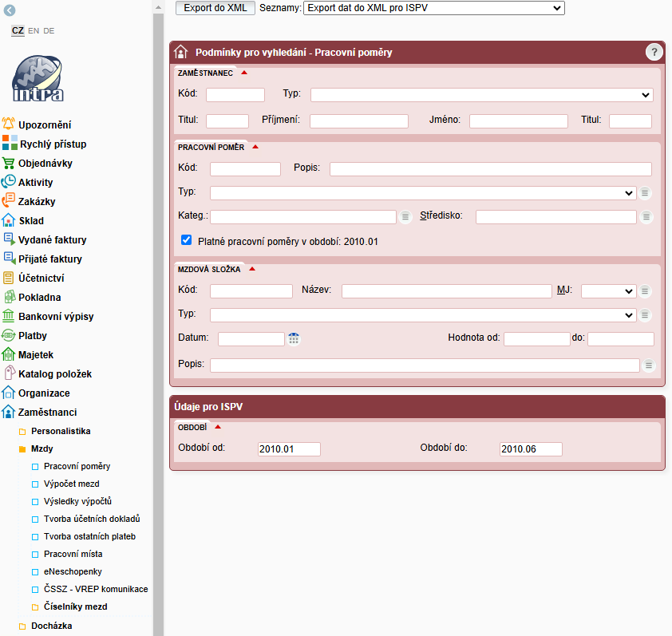Open the Seznamy export dropdown

433,8
